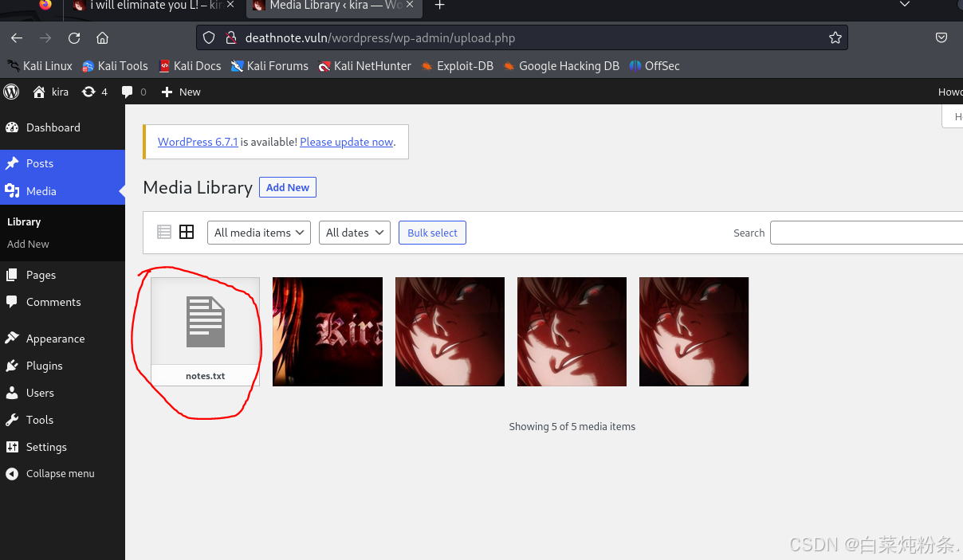
Task: Click the browser forward arrow
Action: (x=45, y=37)
